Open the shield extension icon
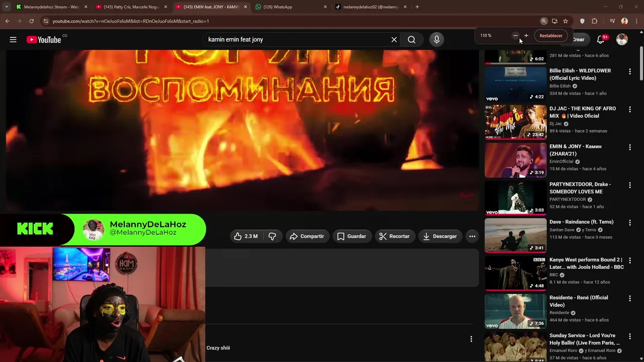 coord(582,21)
